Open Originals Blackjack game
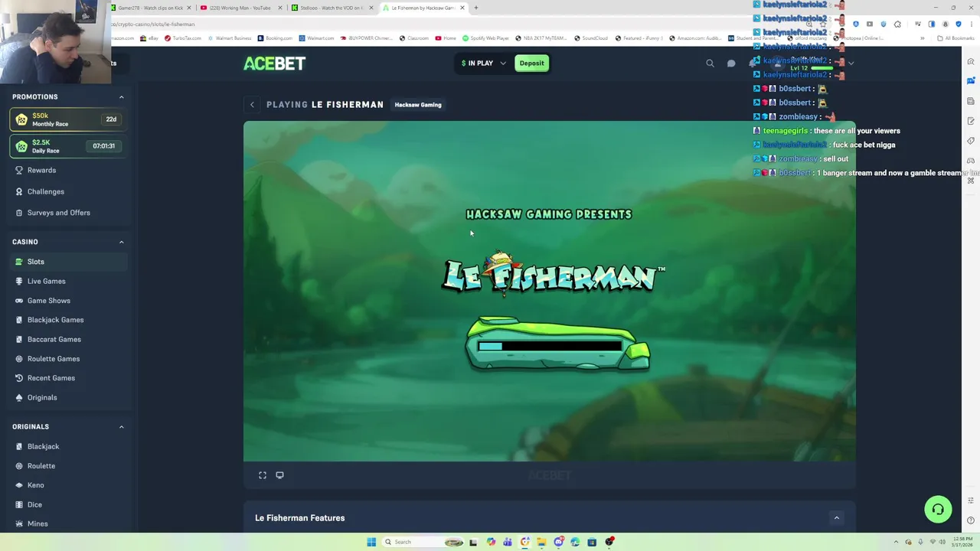The width and height of the screenshot is (980, 551). pos(67,446)
